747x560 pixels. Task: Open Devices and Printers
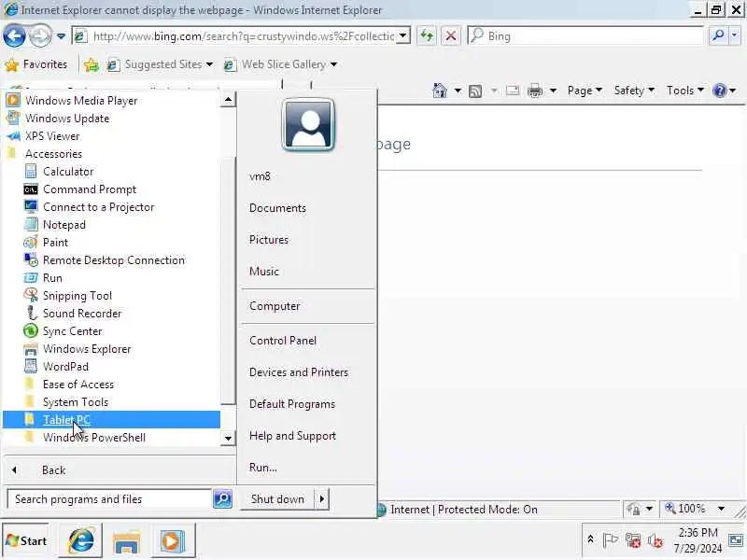[298, 371]
